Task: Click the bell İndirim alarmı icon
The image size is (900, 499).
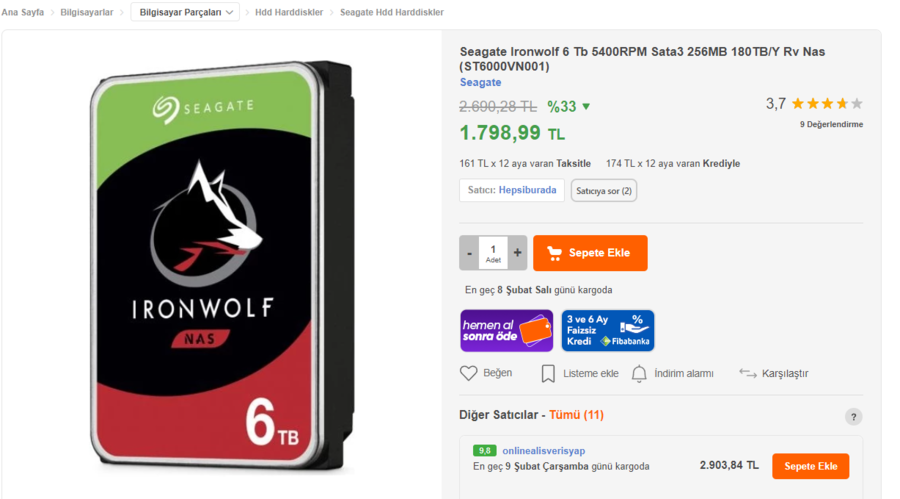Action: click(639, 373)
